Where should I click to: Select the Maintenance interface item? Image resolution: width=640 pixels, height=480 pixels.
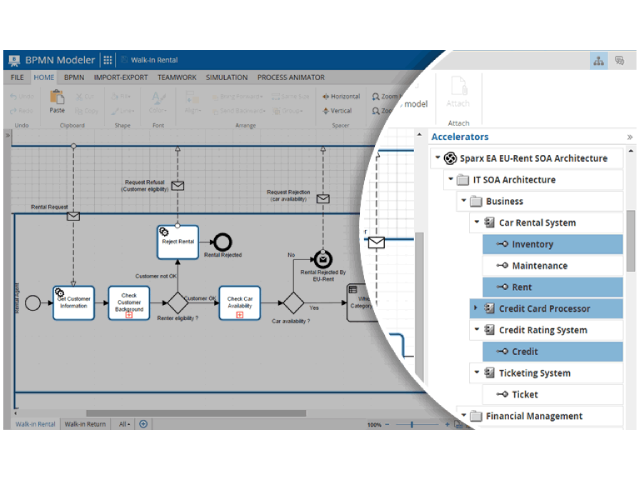pos(553,266)
